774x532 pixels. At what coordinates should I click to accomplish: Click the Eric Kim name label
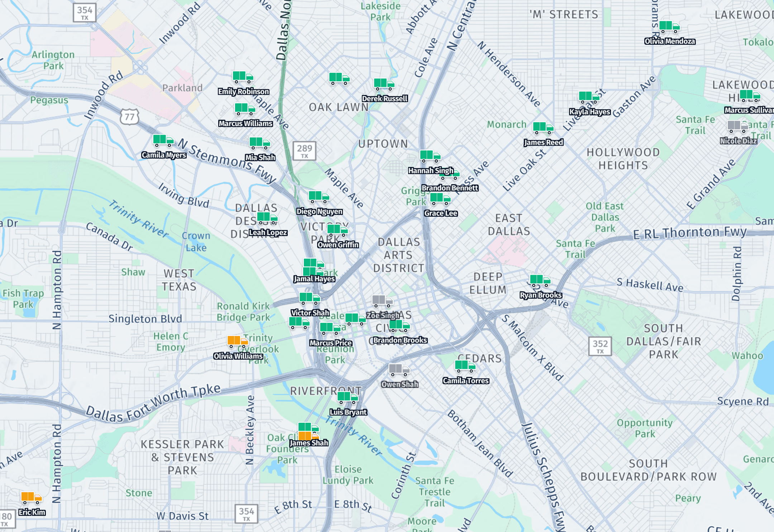[32, 512]
